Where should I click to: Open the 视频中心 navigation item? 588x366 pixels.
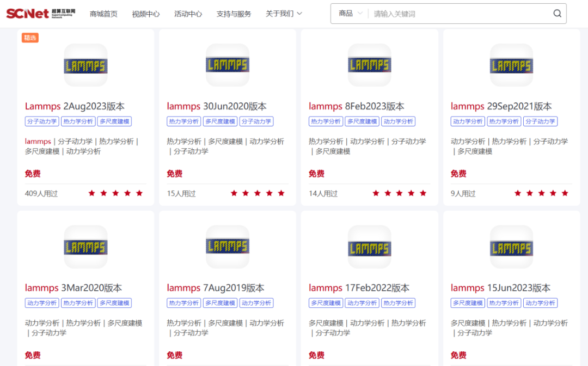146,14
